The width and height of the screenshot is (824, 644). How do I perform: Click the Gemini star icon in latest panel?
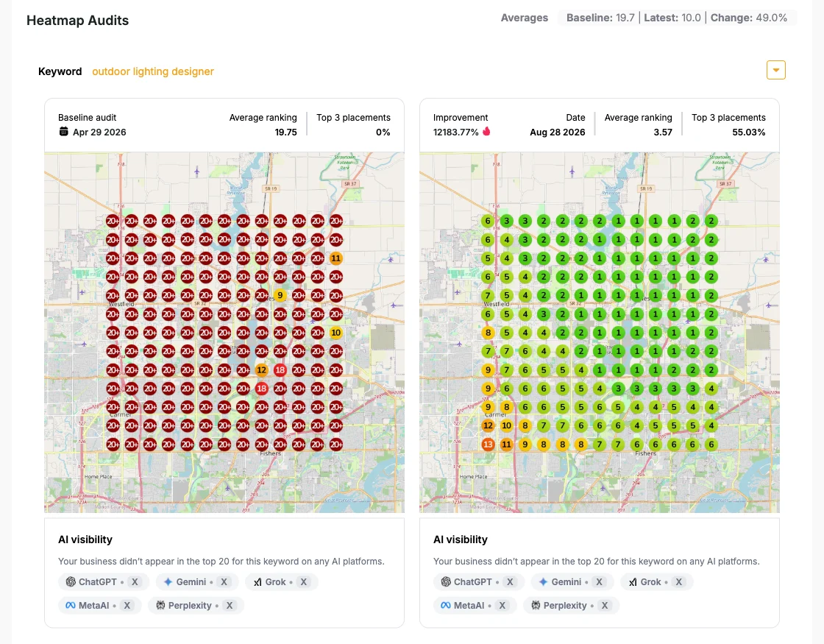[x=544, y=582]
